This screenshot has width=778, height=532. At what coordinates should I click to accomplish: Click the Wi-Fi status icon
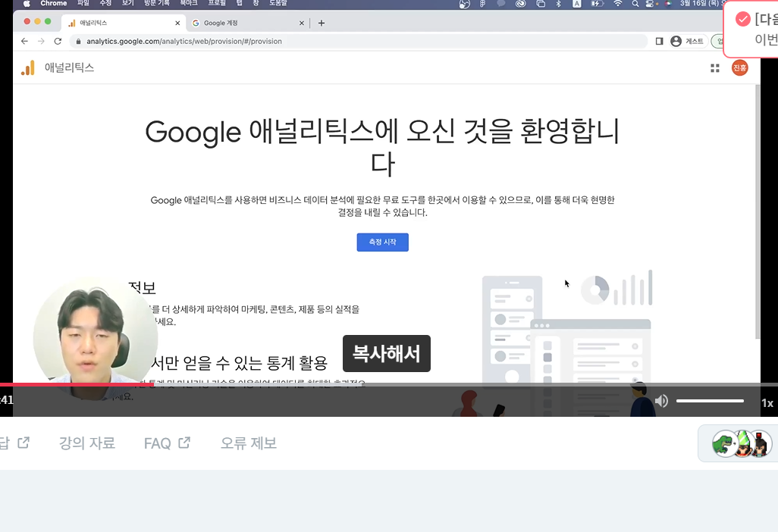tap(618, 4)
